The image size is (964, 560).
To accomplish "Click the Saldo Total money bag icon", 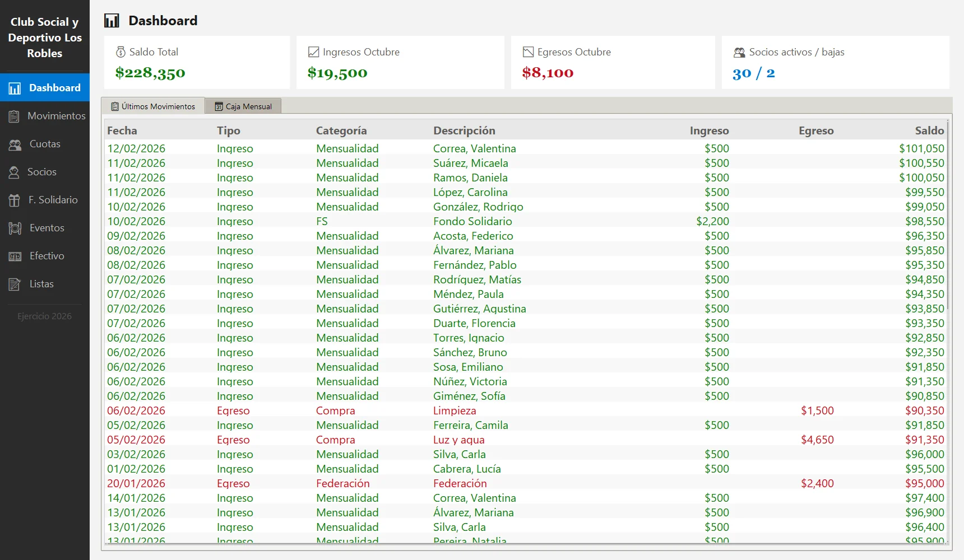I will (x=121, y=52).
